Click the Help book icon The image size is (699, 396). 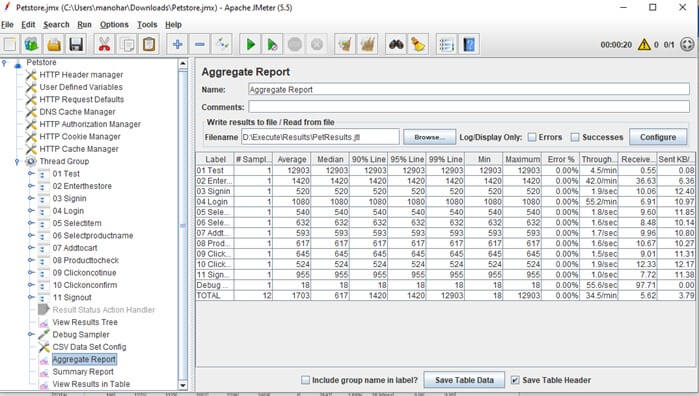(x=469, y=45)
